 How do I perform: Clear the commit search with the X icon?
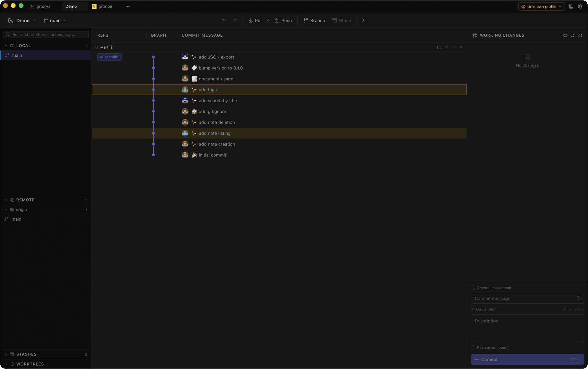click(461, 47)
